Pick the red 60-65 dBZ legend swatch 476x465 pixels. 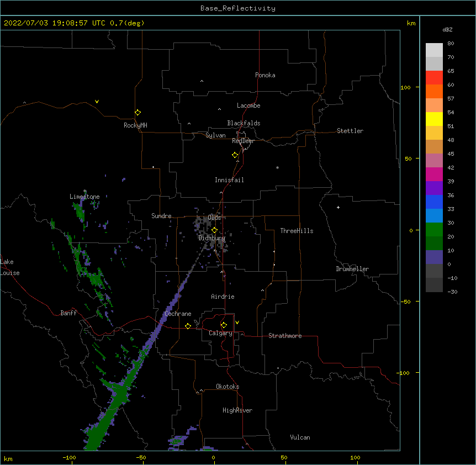point(434,77)
